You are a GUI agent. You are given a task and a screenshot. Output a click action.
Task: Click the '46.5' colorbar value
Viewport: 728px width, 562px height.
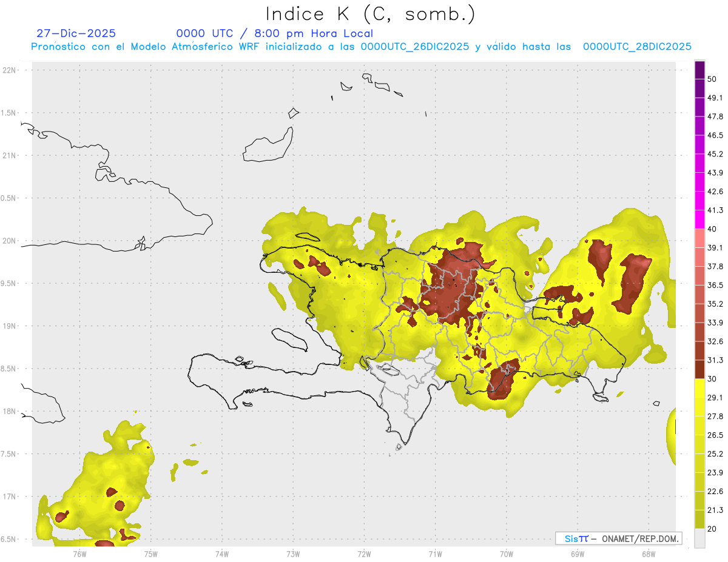coord(715,135)
